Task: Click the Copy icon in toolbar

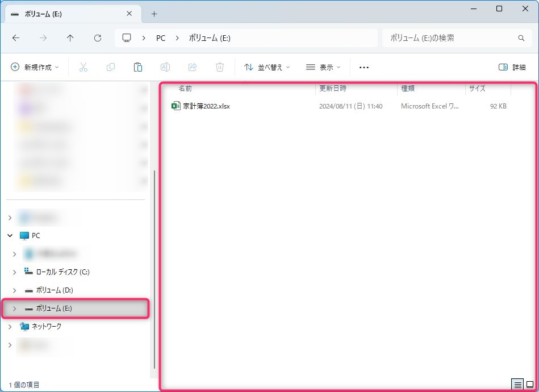Action: [111, 67]
